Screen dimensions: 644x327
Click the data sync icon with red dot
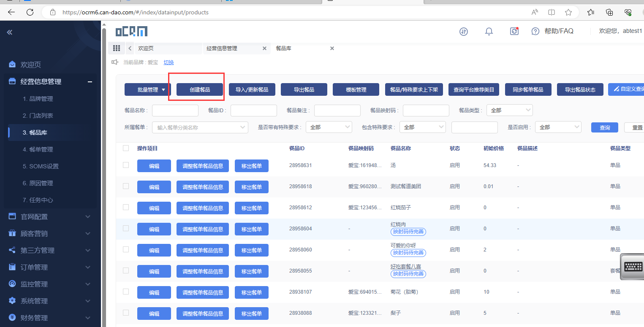[x=514, y=31]
